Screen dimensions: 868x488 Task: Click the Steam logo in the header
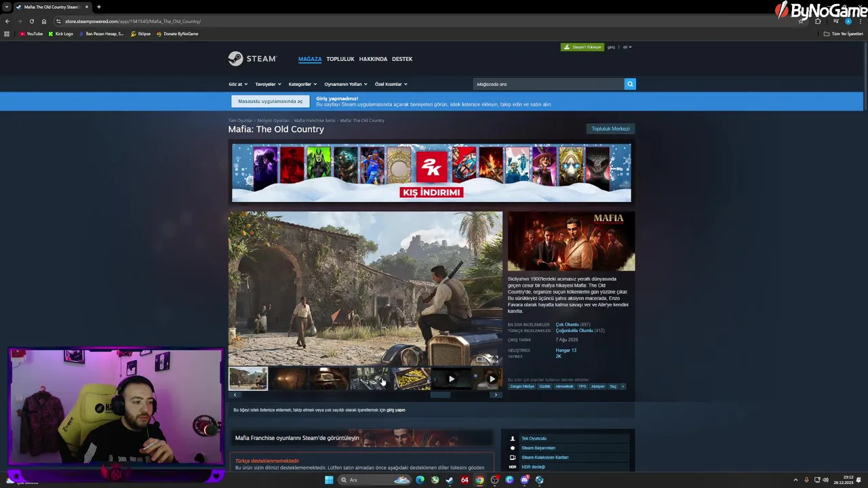(252, 59)
